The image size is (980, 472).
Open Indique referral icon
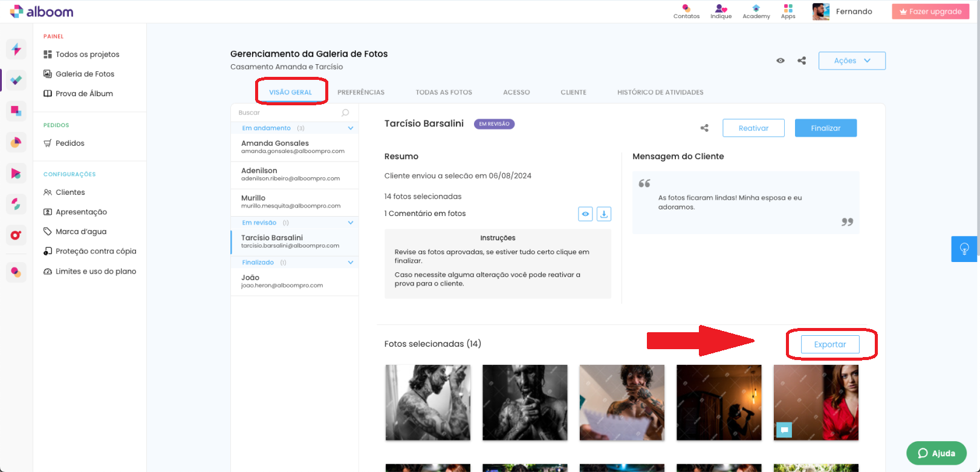click(x=721, y=11)
